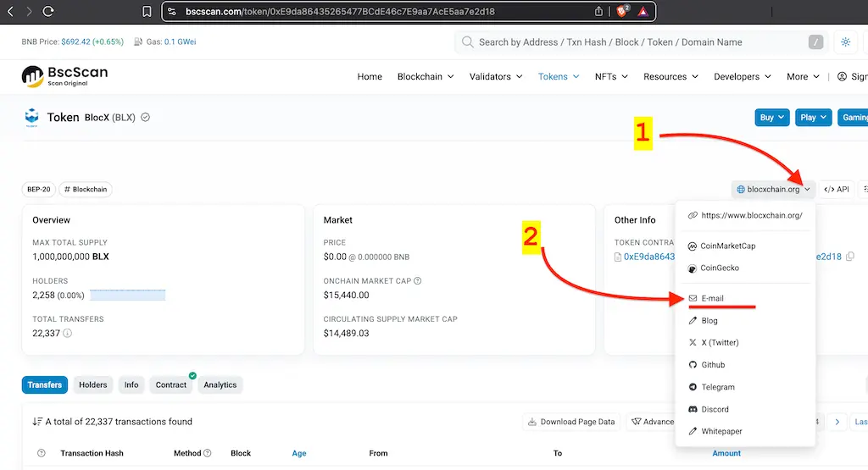Click the BscScan logo
This screenshot has width=868, height=470.
tap(64, 76)
